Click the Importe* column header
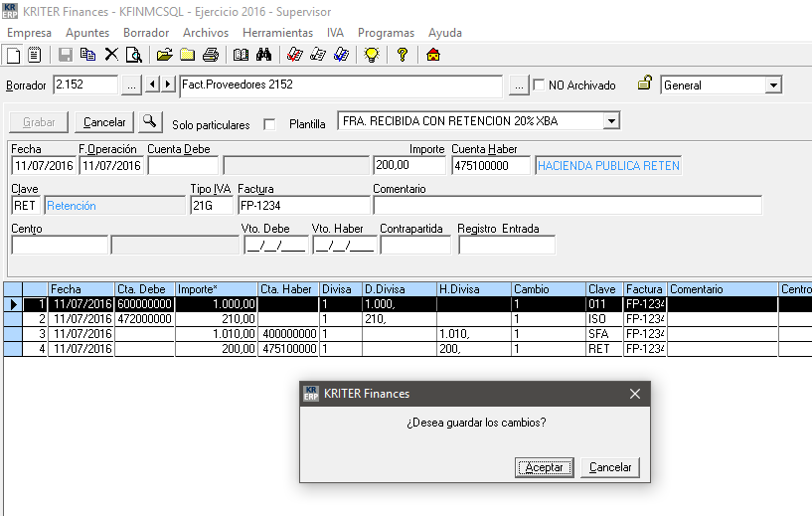 point(217,289)
